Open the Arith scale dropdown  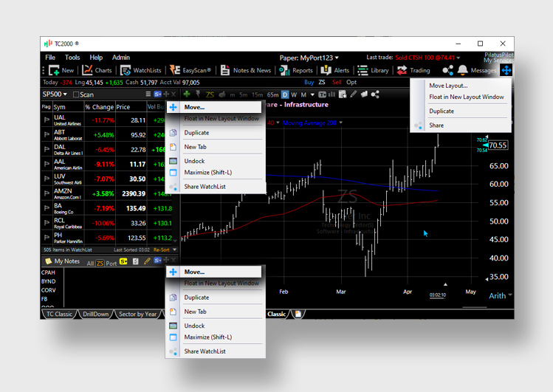(x=501, y=295)
